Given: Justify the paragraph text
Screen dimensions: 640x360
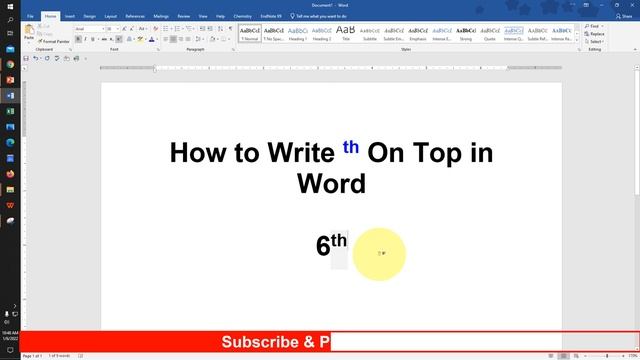Looking at the screenshot, I should click(x=188, y=39).
